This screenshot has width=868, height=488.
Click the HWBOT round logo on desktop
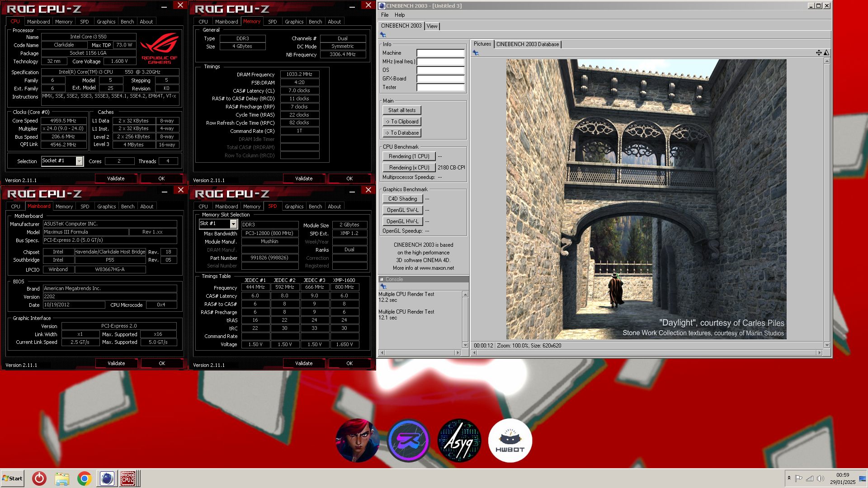click(x=510, y=441)
